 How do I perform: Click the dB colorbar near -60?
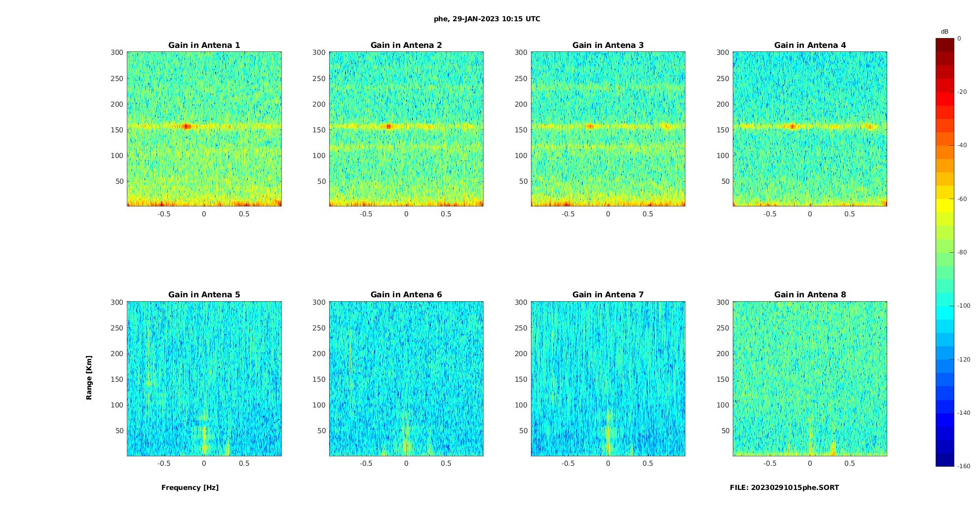click(945, 199)
